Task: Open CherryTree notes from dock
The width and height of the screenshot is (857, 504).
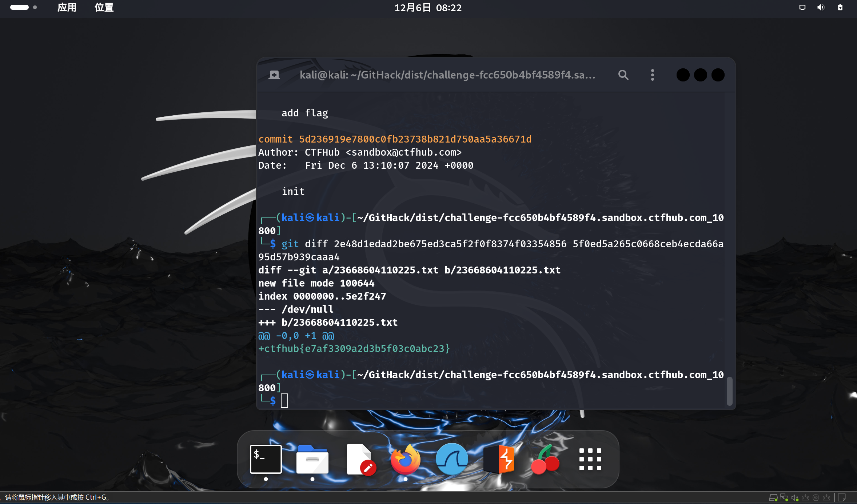Action: 545,459
